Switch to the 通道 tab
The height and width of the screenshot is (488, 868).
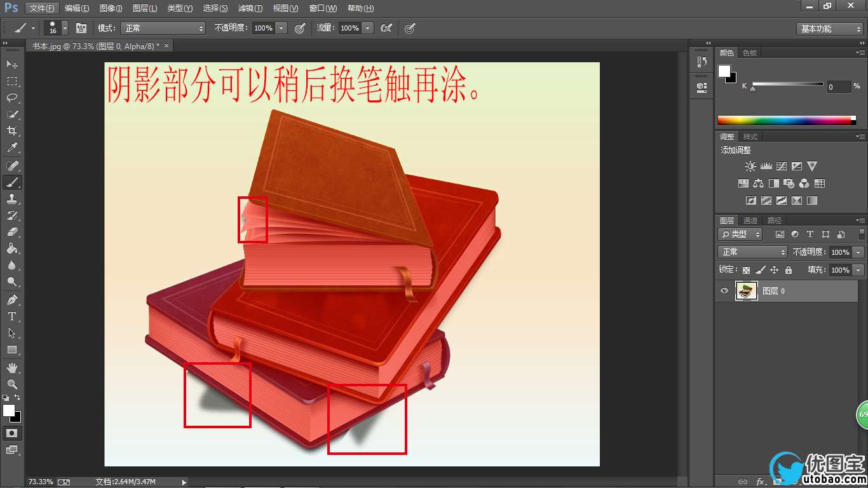point(750,220)
